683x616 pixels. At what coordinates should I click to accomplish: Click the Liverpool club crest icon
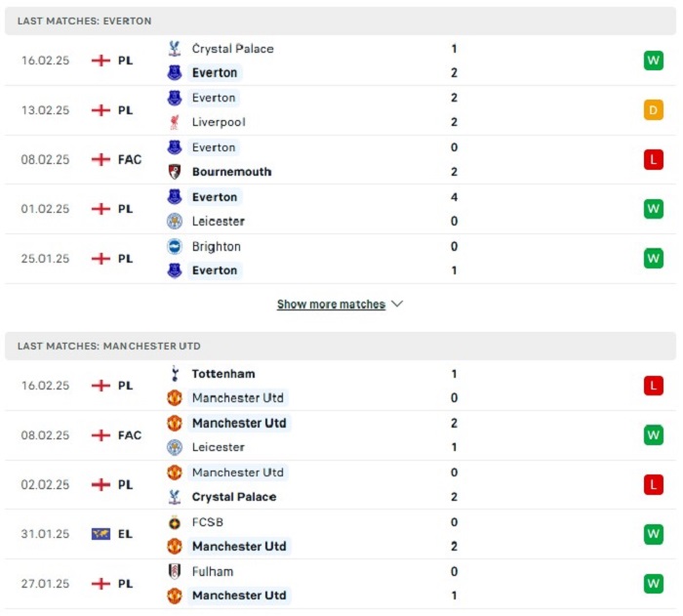pos(175,122)
